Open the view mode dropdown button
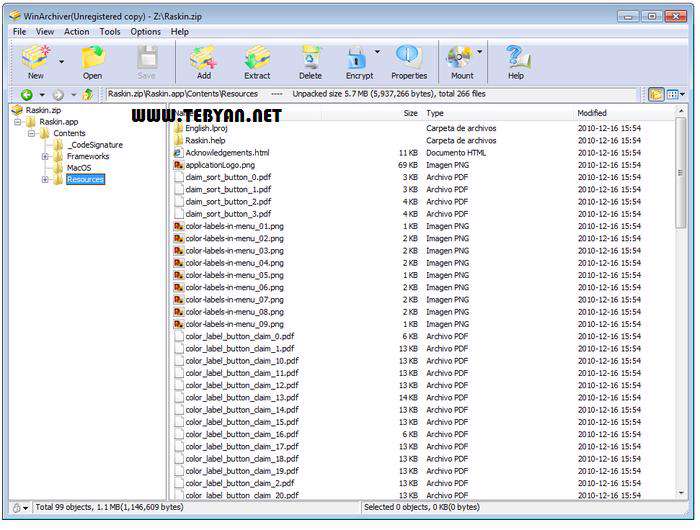 coord(675,94)
